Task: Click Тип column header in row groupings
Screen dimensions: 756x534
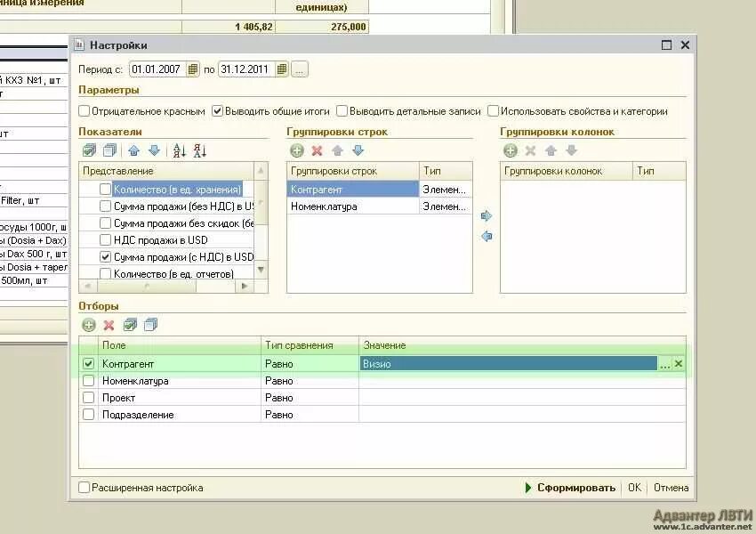Action: tap(445, 171)
